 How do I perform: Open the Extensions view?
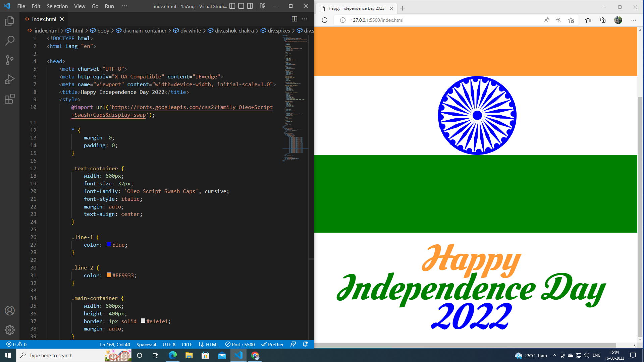point(10,99)
